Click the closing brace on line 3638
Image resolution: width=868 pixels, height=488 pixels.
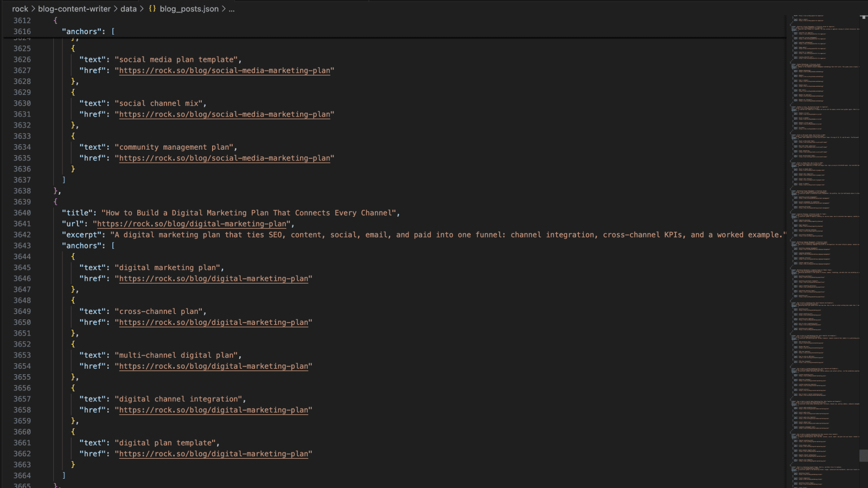[x=55, y=191]
